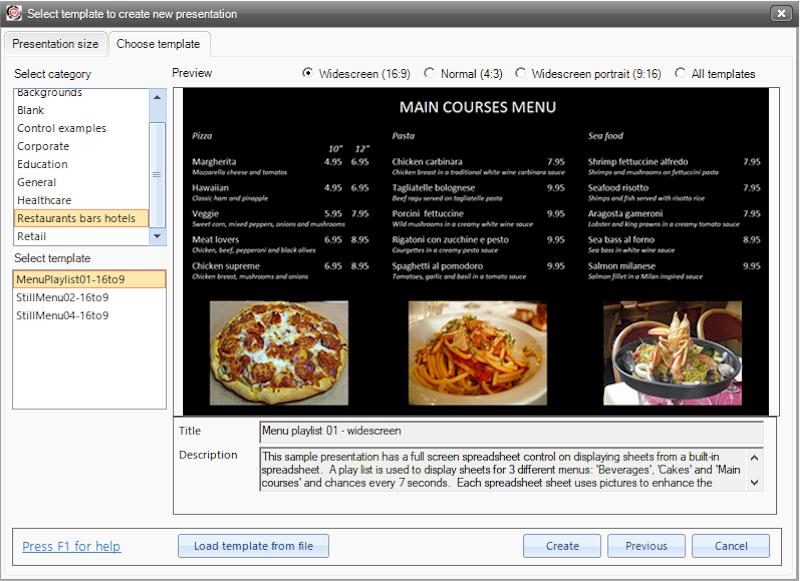Click Load template from file button
The height and width of the screenshot is (581, 800).
(253, 546)
